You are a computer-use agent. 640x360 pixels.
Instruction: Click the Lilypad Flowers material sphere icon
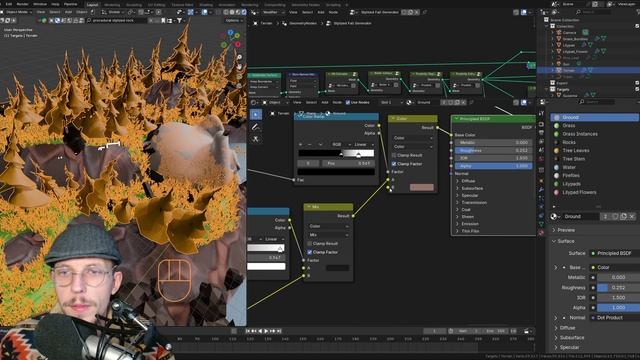coord(556,192)
